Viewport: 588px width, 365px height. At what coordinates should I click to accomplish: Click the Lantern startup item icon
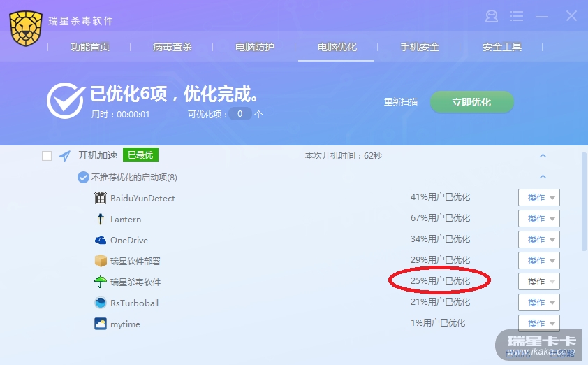[100, 219]
